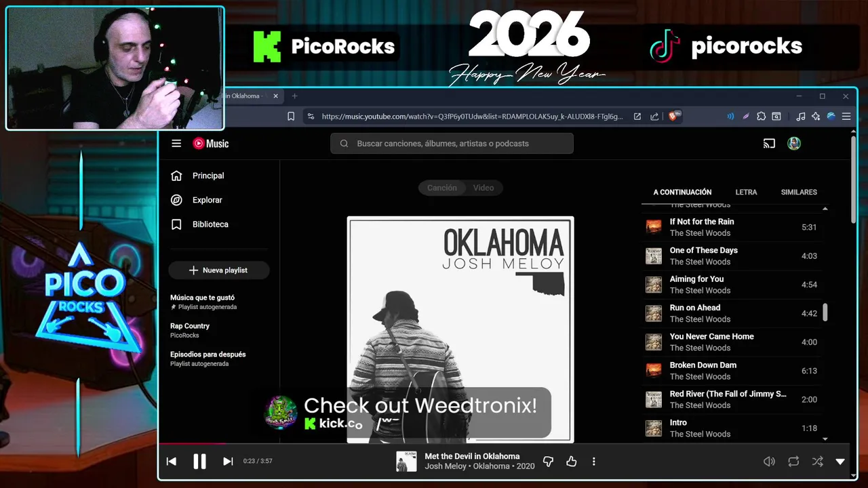Play Aiming for You from queue
Image resolution: width=868 pixels, height=488 pixels.
point(731,285)
